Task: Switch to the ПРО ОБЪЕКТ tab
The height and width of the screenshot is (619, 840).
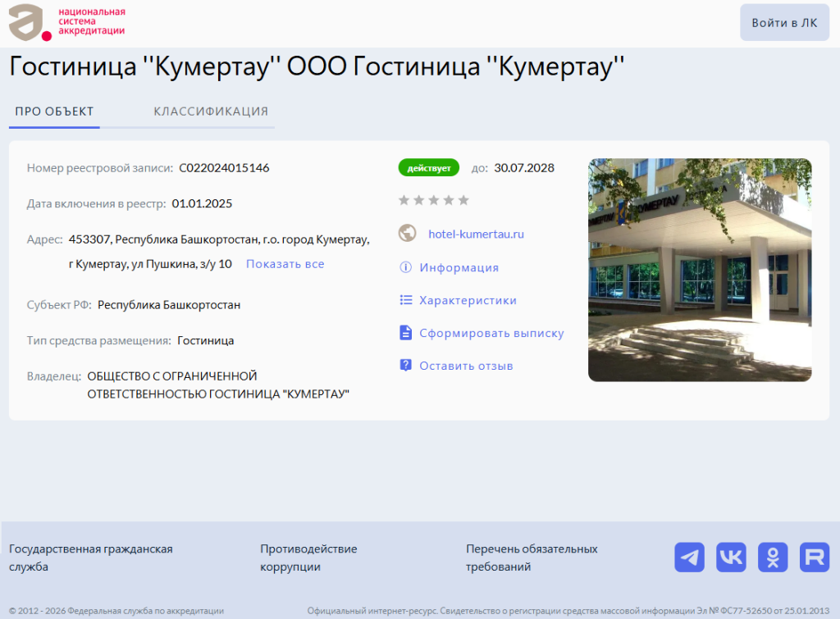Action: [x=54, y=112]
